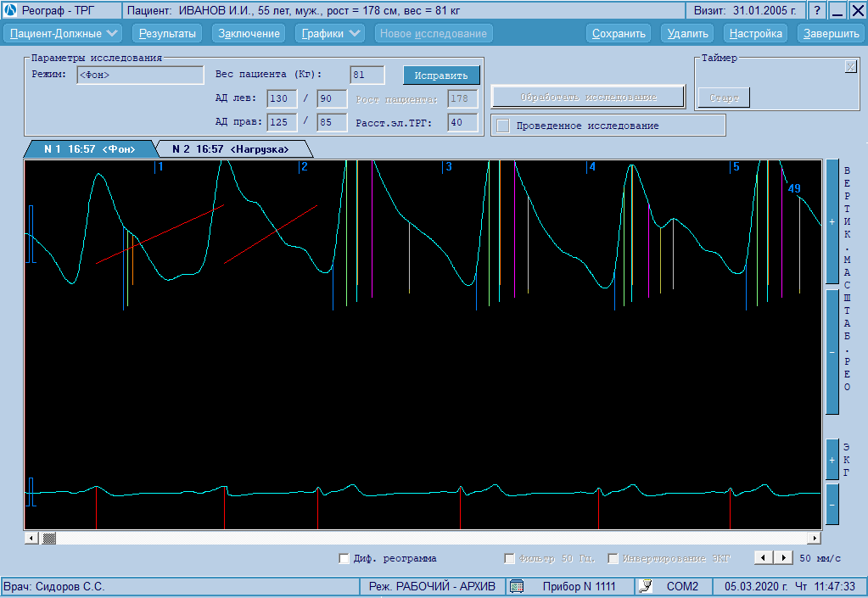Click the COM2 port status entry
868x598 pixels.
point(682,586)
